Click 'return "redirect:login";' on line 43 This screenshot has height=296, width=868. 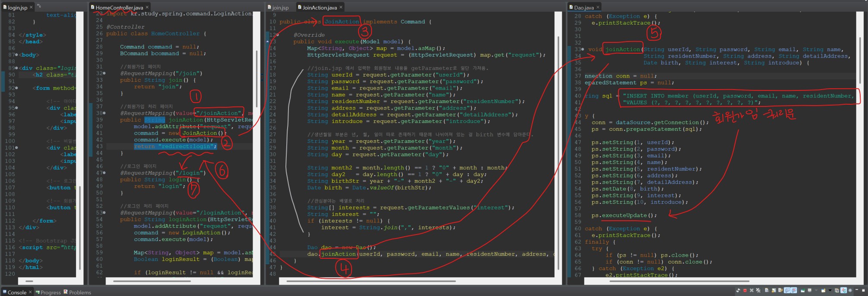click(x=175, y=146)
